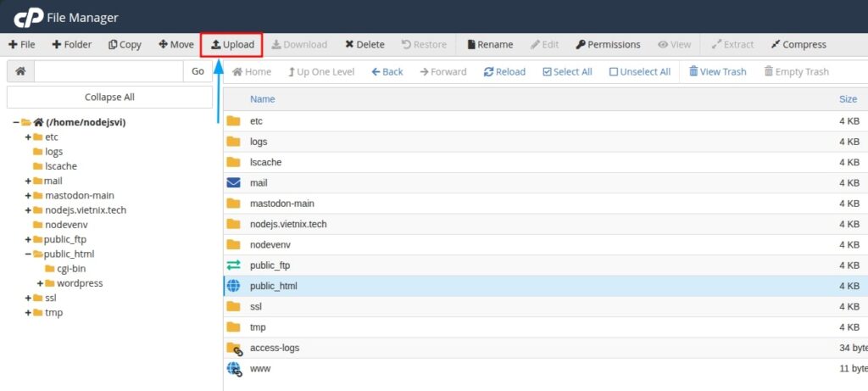
Task: Collapse the /home/nodejsvi root tree node
Action: coord(16,122)
